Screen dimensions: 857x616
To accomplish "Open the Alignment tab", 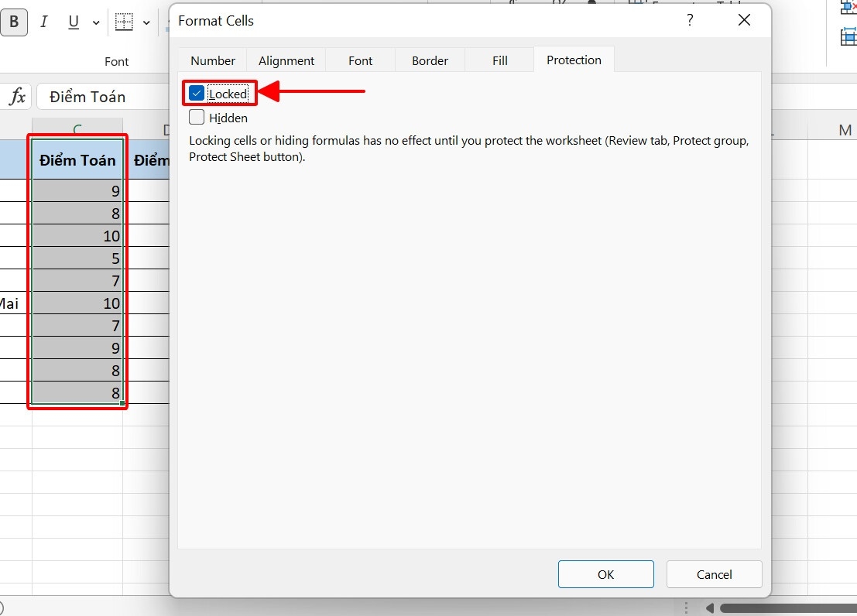I will coord(286,60).
